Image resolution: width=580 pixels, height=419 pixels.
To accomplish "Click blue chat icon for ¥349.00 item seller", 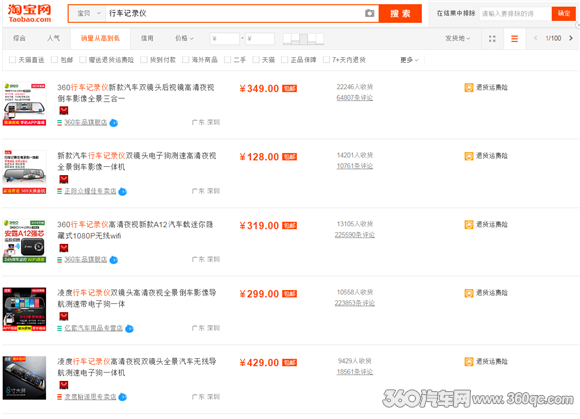I will pos(114,123).
